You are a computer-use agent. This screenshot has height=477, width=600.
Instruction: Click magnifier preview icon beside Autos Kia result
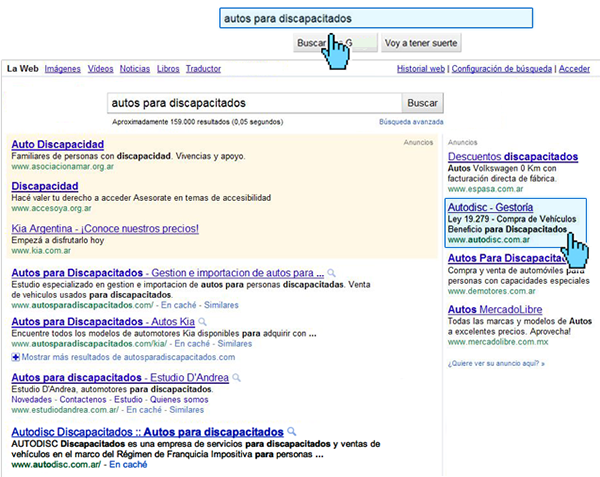point(202,321)
